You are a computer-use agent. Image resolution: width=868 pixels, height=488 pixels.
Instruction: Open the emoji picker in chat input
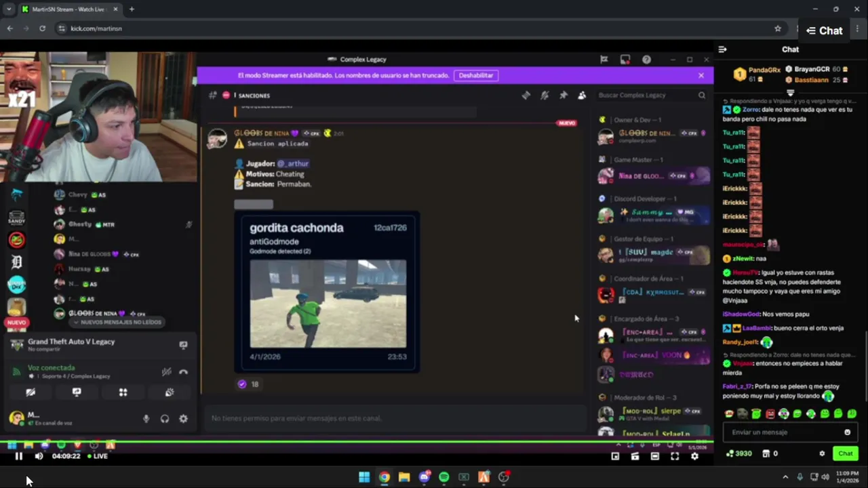click(847, 432)
